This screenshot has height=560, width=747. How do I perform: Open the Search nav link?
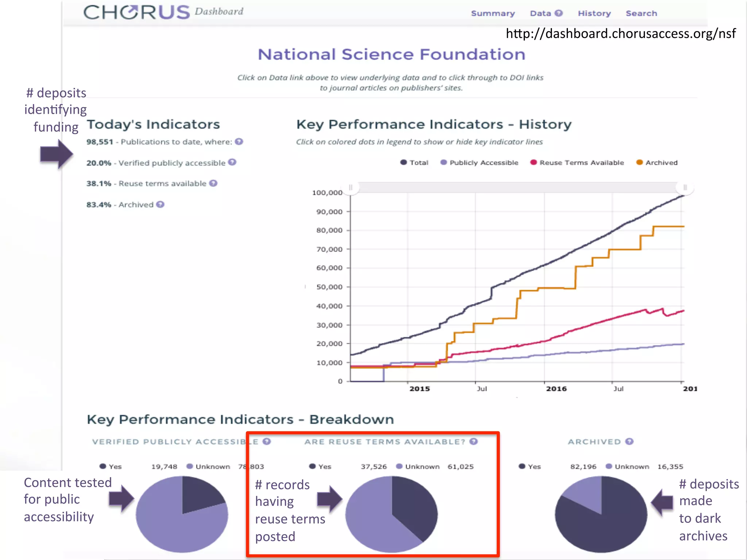click(641, 13)
